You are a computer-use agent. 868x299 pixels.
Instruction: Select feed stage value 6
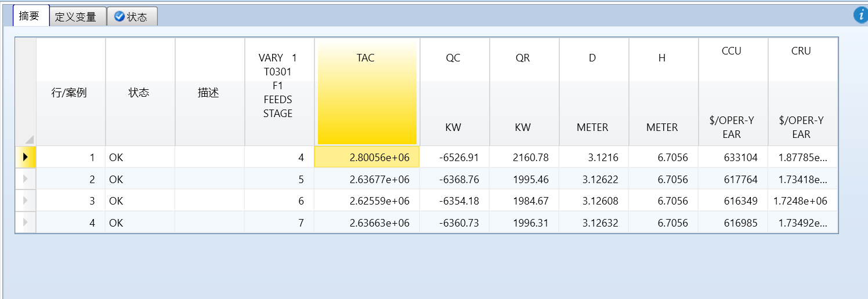tap(279, 200)
